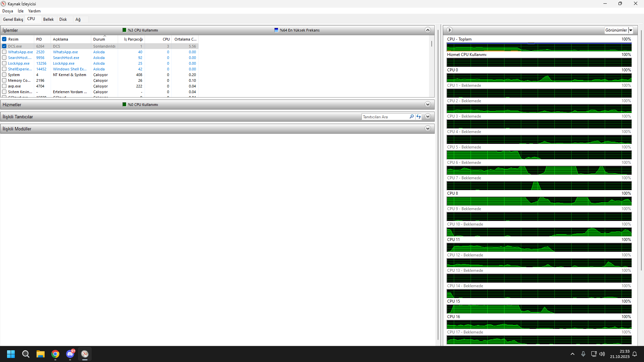Sort by the Durum column header

pos(104,39)
